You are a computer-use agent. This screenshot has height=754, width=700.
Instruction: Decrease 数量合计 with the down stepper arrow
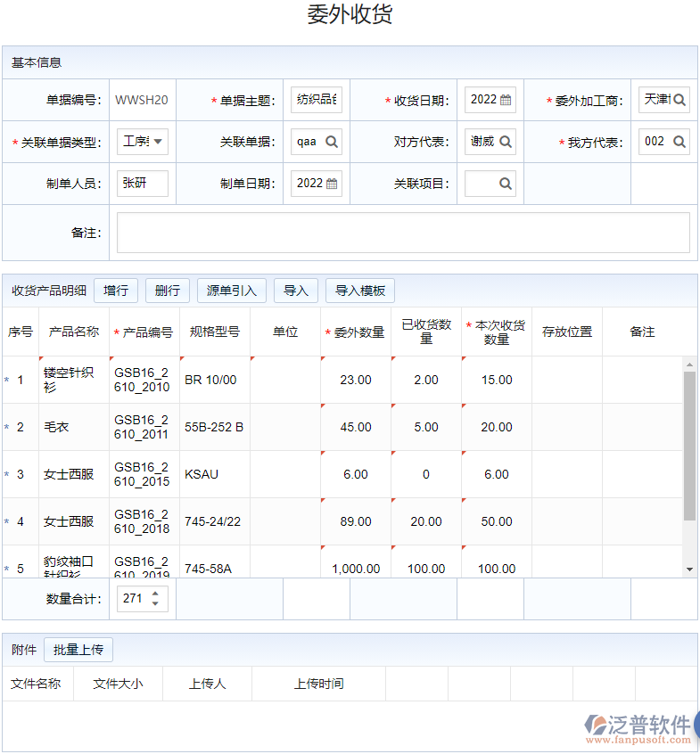click(156, 604)
